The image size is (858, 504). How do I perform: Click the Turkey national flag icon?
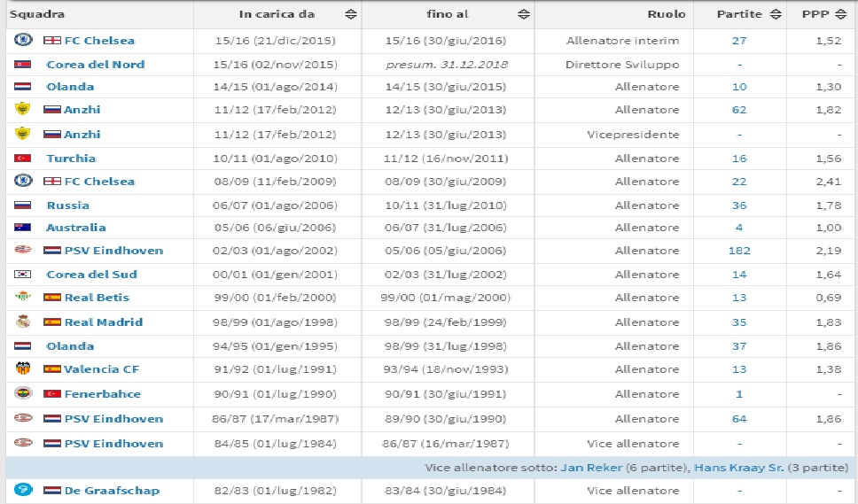(x=22, y=159)
